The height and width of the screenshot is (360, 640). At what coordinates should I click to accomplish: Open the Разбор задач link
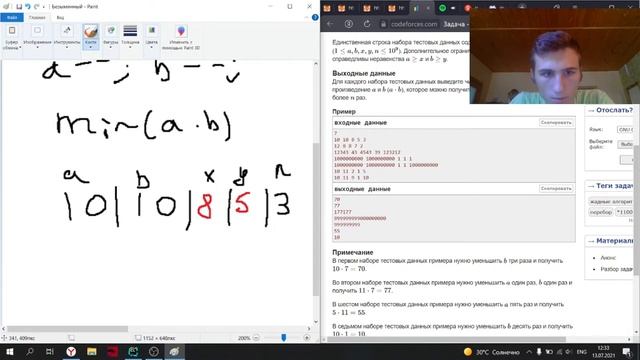coord(617,269)
